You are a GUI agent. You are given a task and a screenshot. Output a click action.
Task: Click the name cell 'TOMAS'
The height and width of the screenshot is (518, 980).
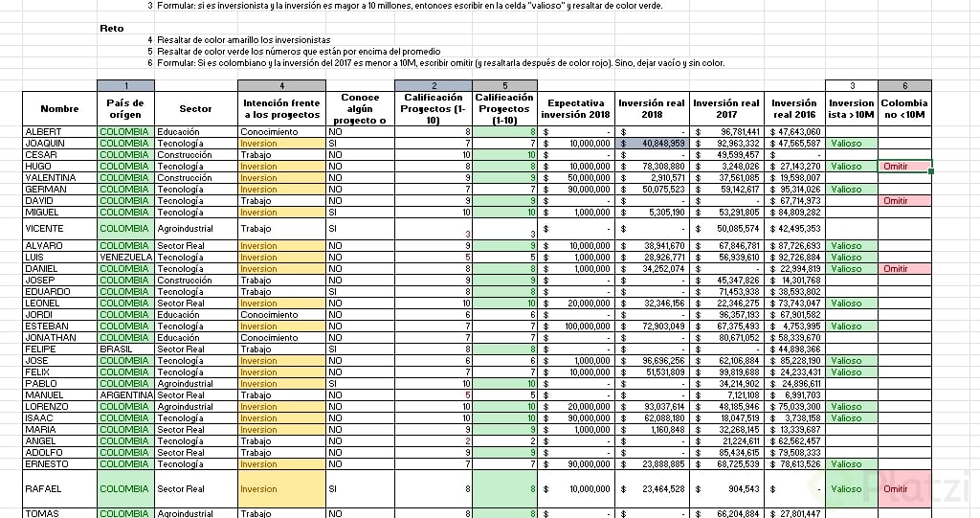point(60,513)
